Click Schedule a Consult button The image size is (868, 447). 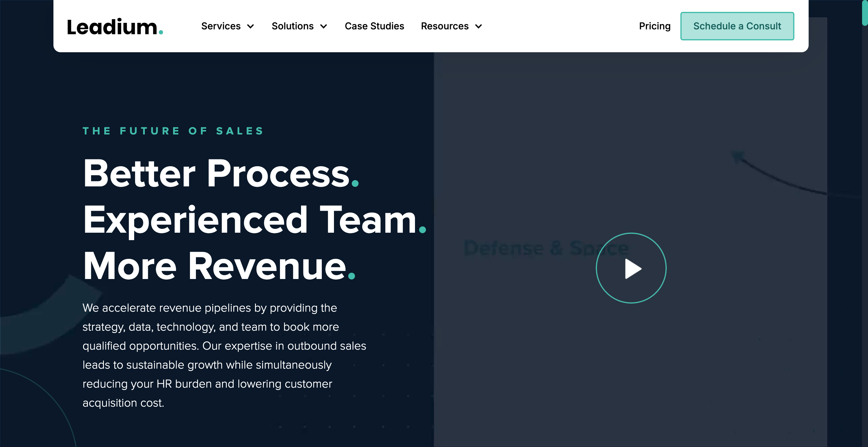coord(737,26)
